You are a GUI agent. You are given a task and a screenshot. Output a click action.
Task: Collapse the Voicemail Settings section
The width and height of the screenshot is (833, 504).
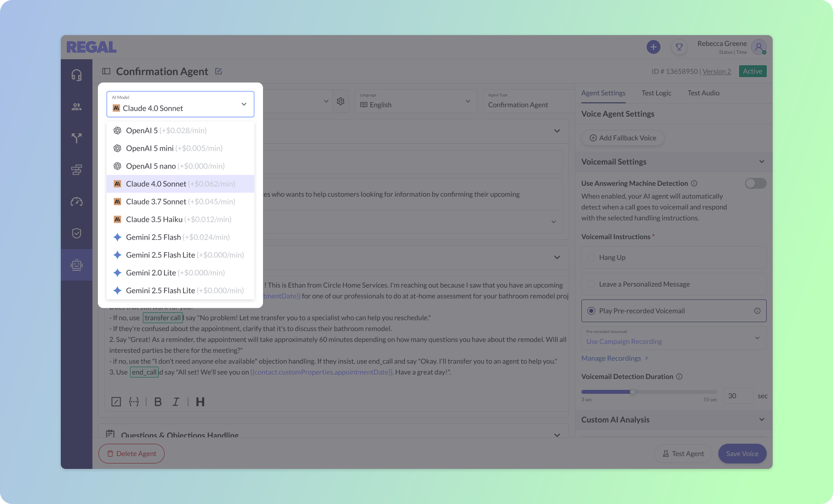point(762,162)
